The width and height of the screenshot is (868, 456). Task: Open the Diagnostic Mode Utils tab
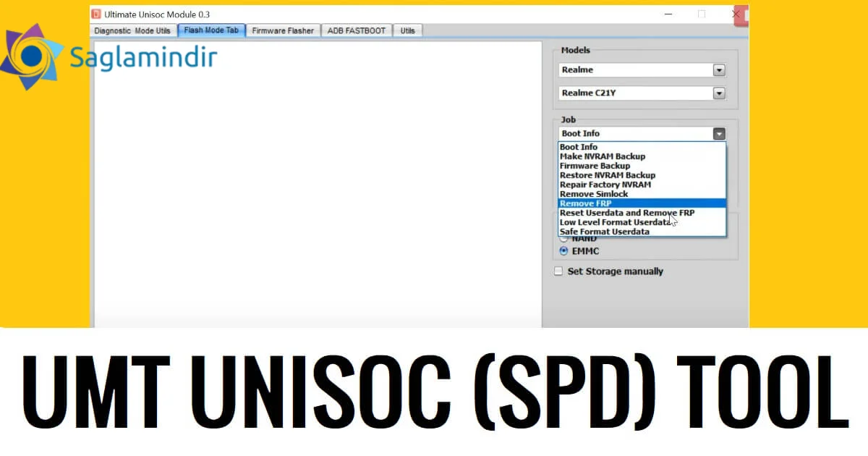point(133,30)
